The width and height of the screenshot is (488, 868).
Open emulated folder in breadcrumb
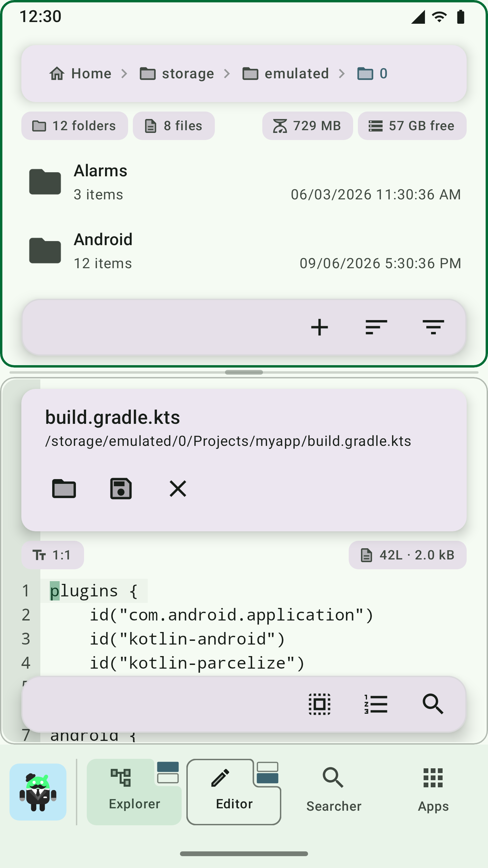[286, 74]
